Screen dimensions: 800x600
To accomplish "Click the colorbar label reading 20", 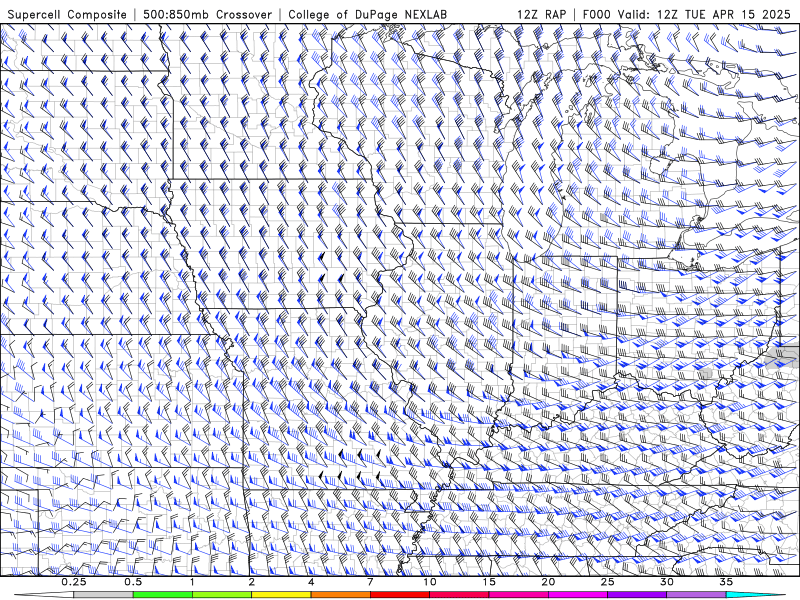I will [548, 582].
